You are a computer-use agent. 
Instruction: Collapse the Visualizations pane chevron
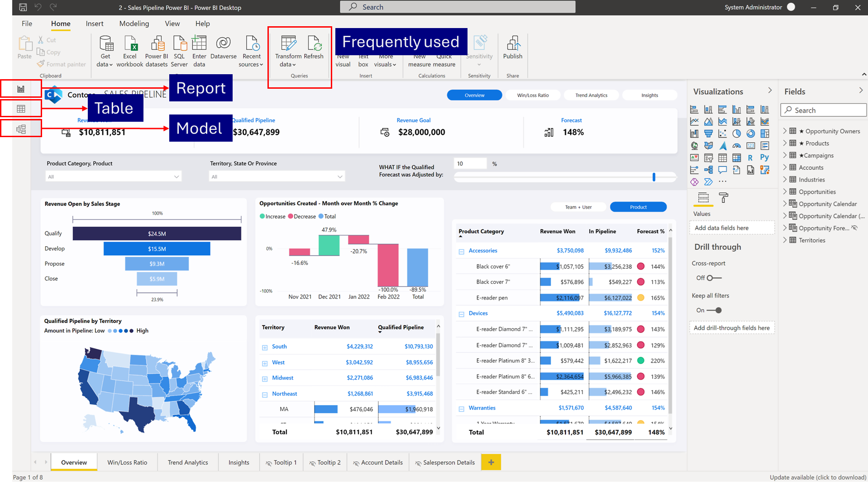pyautogui.click(x=770, y=91)
